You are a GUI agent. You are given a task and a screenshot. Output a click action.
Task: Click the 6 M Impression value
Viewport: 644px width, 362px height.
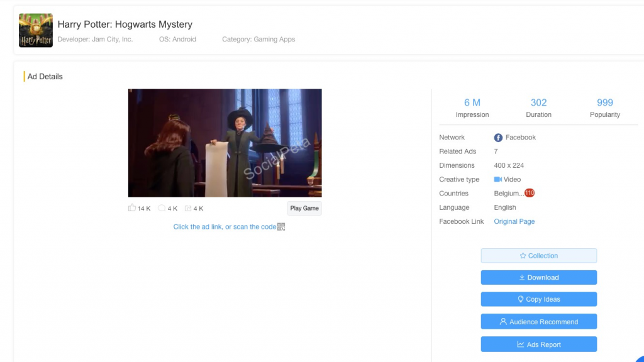pos(472,102)
